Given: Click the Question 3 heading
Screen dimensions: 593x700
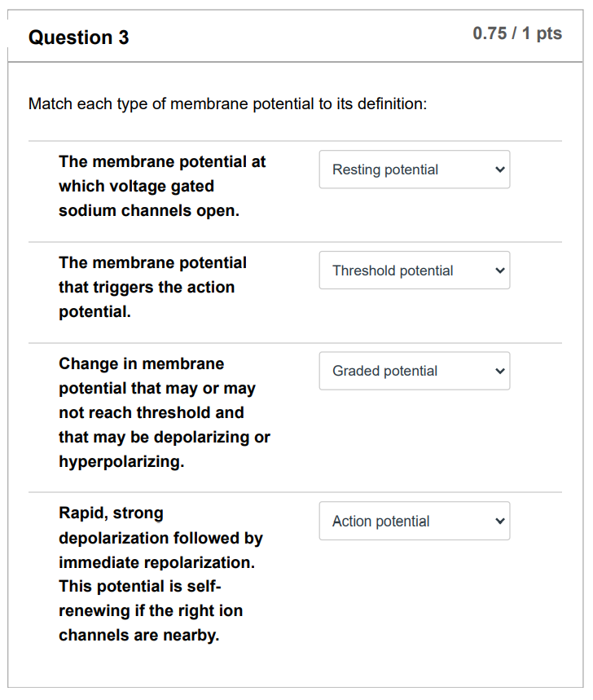Looking at the screenshot, I should click(x=79, y=37).
